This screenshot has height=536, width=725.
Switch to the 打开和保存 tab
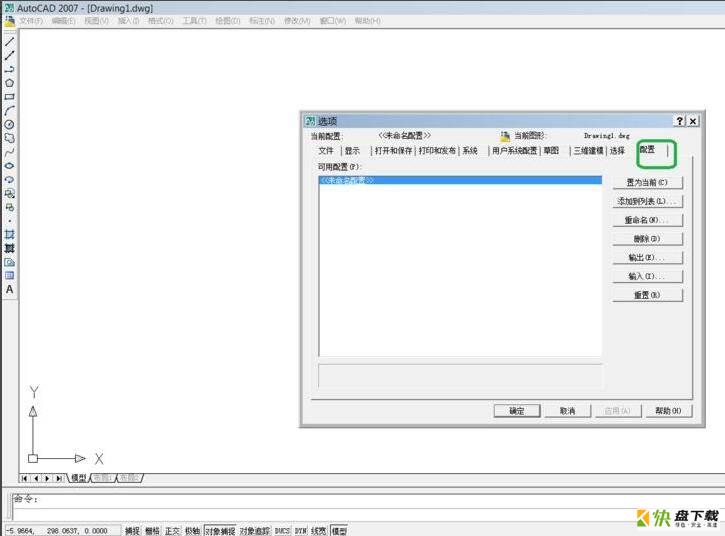[x=393, y=151]
